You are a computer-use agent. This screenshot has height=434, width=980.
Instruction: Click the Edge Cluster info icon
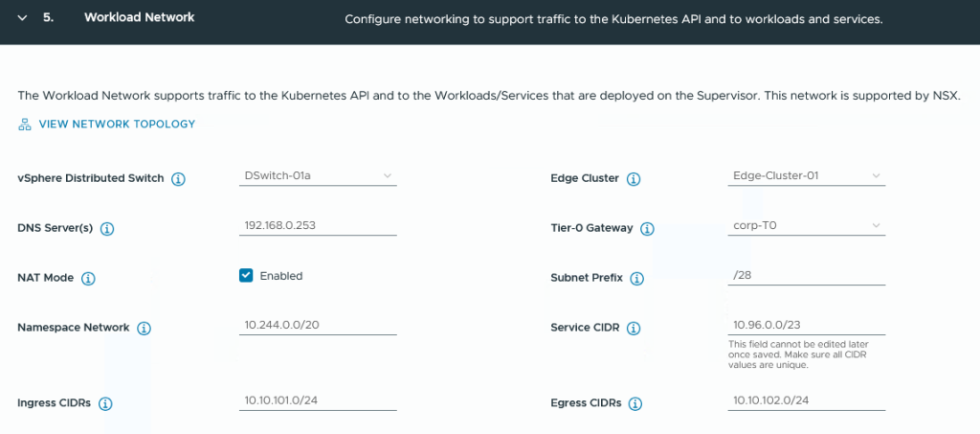click(634, 179)
